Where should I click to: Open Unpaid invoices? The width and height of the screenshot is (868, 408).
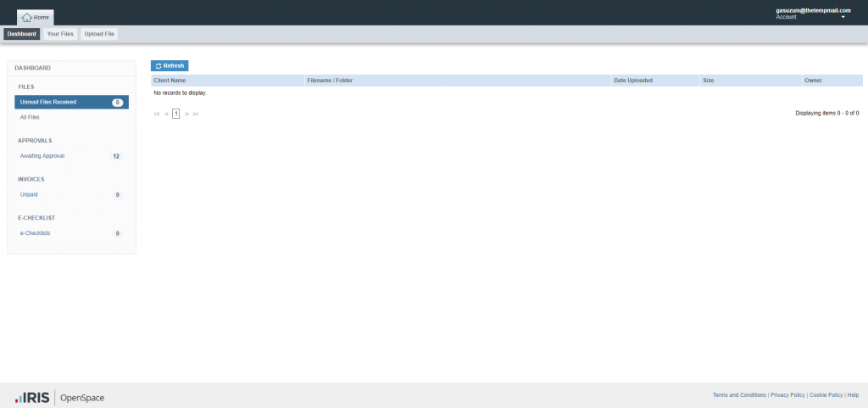tap(29, 195)
